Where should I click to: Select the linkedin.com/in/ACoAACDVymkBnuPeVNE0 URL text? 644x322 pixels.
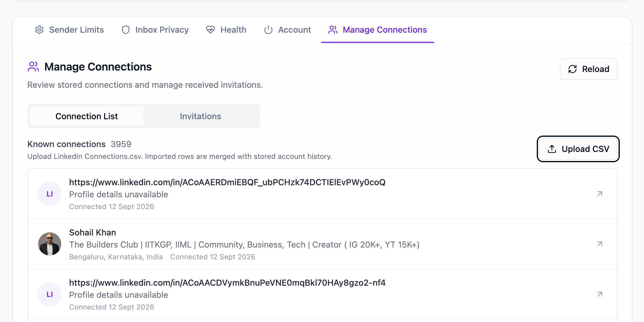(x=227, y=283)
